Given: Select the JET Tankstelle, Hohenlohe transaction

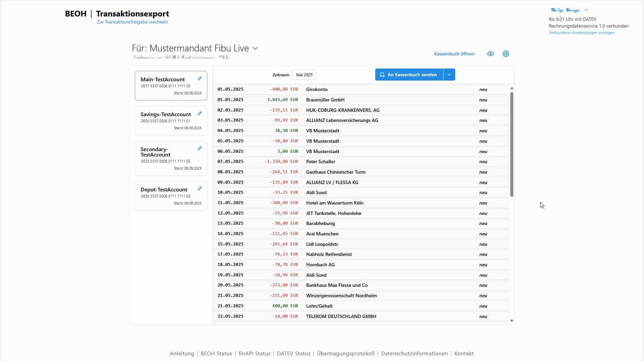Looking at the screenshot, I should tap(361, 213).
